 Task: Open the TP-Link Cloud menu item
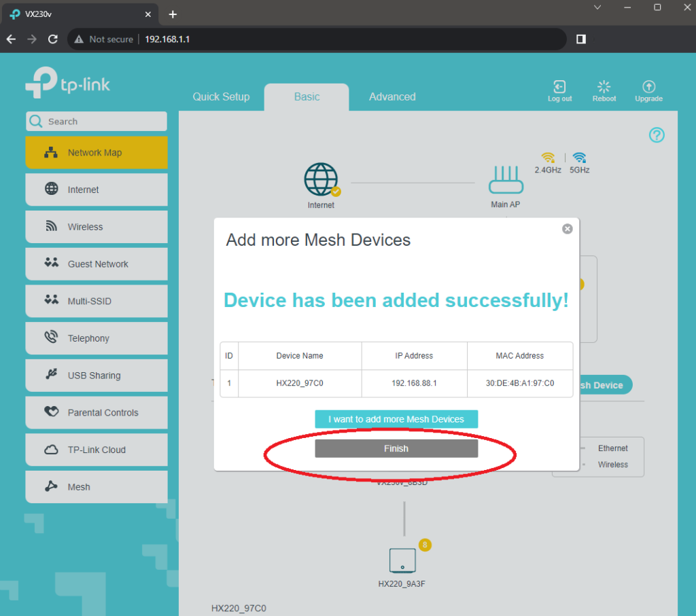tap(97, 450)
